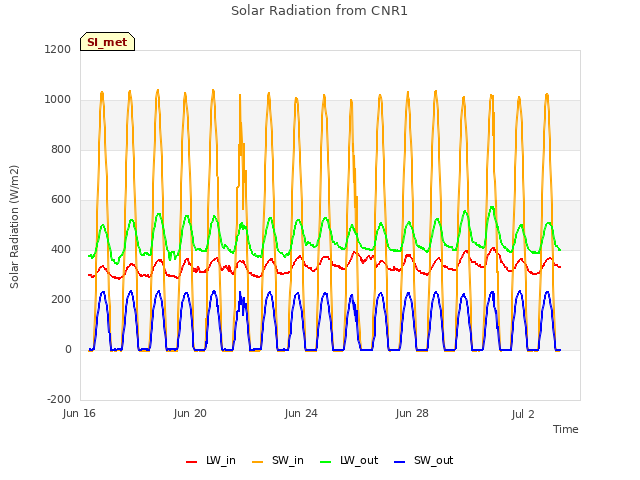
Task: Click the red LW_in legend swatch
Action: pos(191,462)
